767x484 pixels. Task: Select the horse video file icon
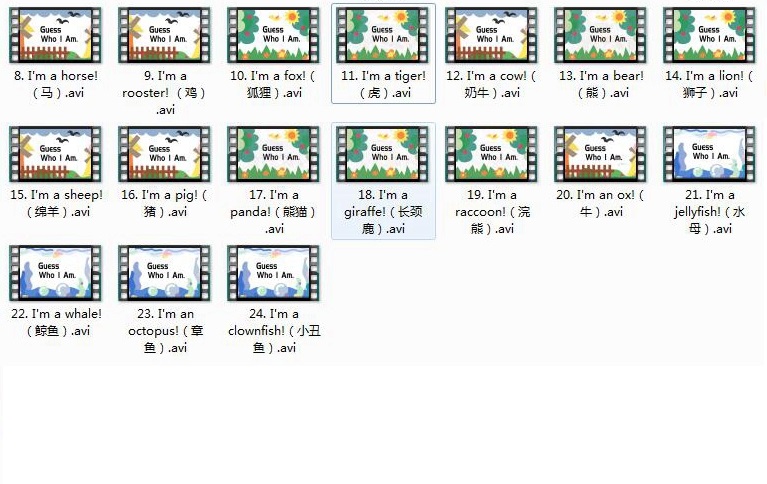click(x=56, y=35)
